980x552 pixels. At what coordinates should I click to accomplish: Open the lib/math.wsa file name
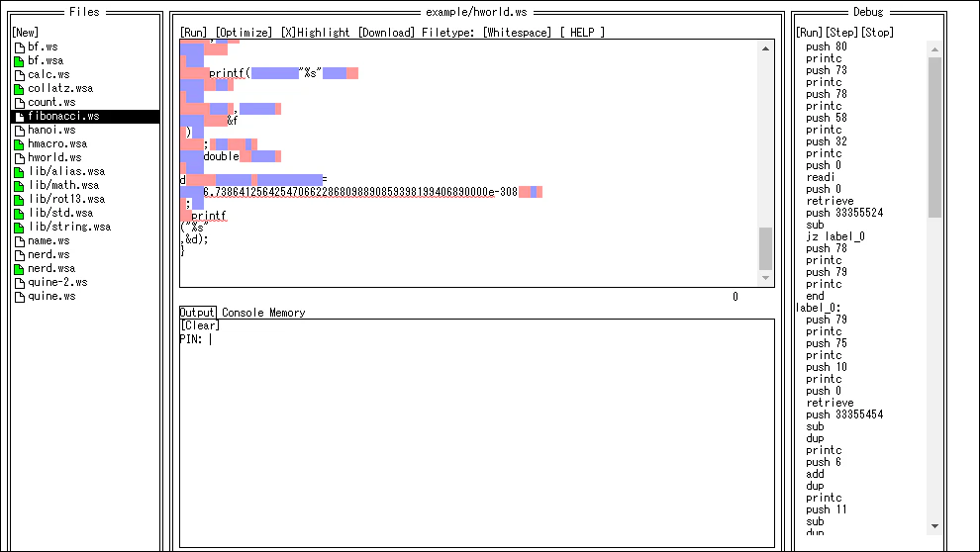(63, 185)
